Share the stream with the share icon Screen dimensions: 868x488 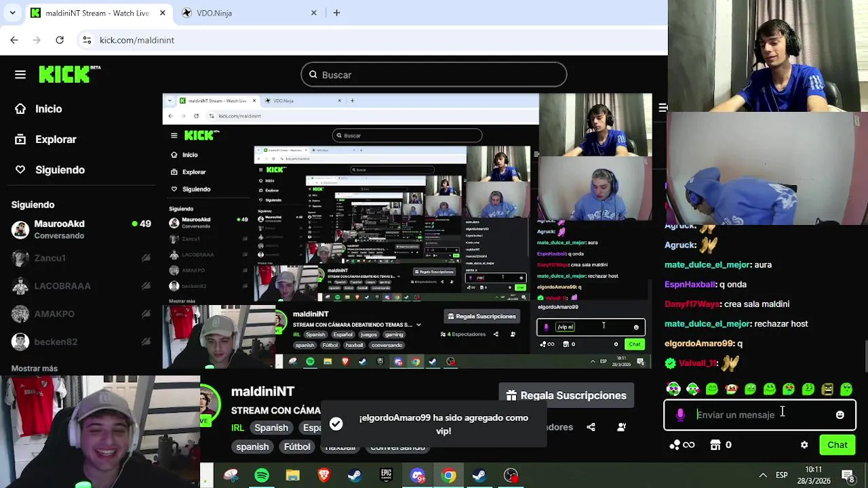coord(591,427)
